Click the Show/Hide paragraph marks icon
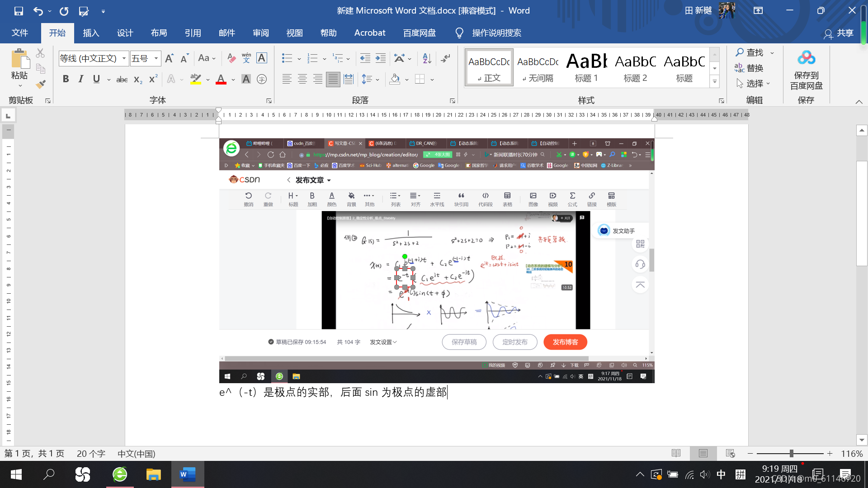Image resolution: width=868 pixels, height=488 pixels. tap(446, 58)
